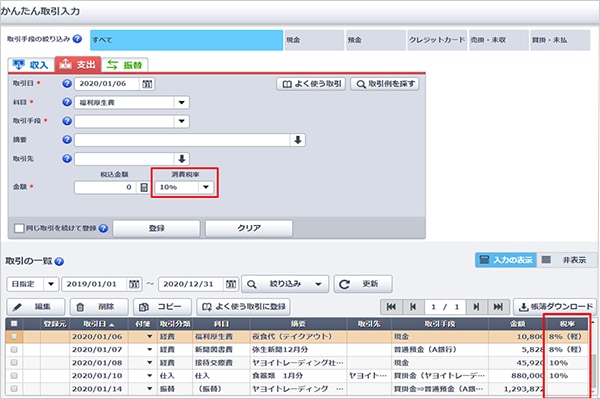600x399 pixels.
Task: Open help icon next to 同じ取引を続けて登録
Action: pyautogui.click(x=103, y=228)
